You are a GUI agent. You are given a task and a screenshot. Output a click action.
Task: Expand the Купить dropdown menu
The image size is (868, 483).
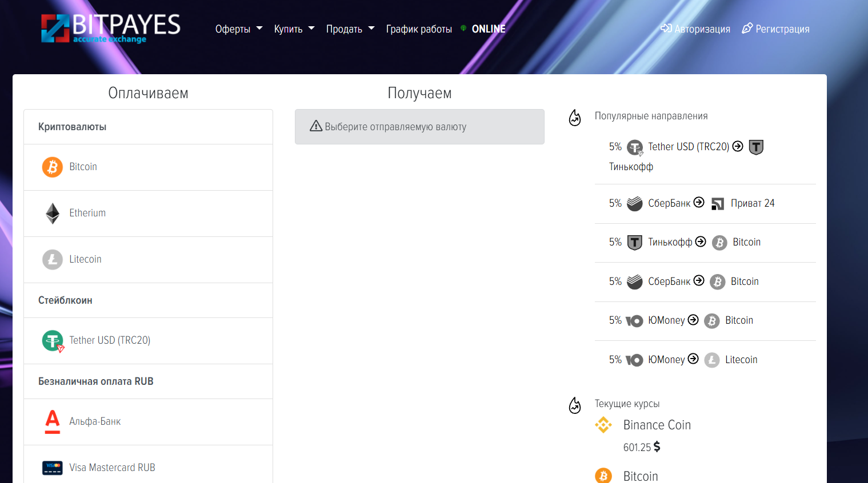tap(294, 29)
